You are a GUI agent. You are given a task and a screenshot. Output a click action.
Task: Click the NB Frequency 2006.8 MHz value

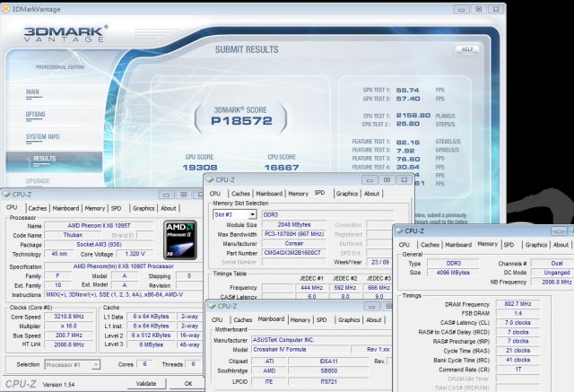[552, 283]
